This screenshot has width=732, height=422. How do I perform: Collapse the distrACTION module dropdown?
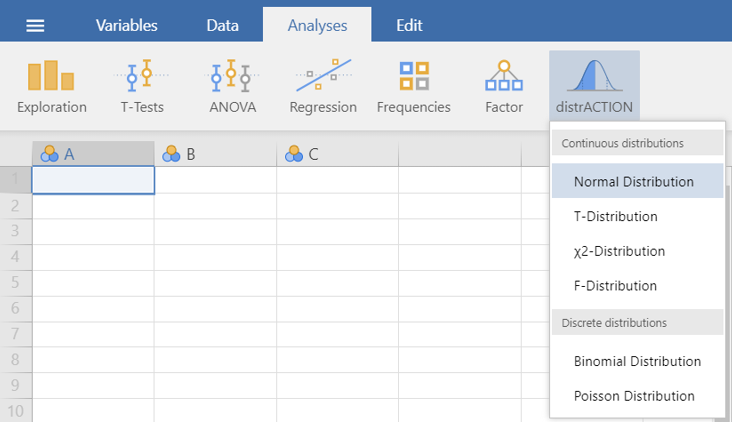(594, 87)
